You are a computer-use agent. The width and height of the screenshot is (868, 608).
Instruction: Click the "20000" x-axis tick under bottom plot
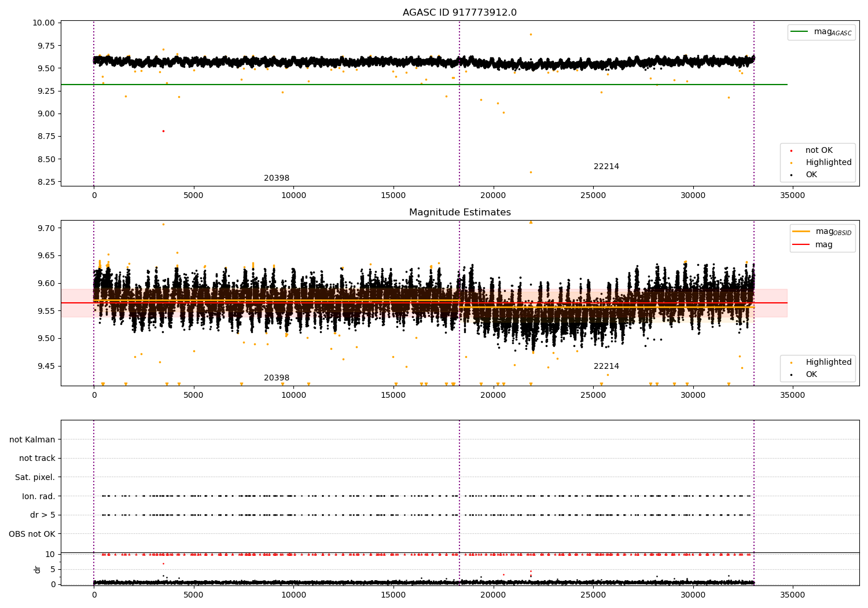(493, 595)
